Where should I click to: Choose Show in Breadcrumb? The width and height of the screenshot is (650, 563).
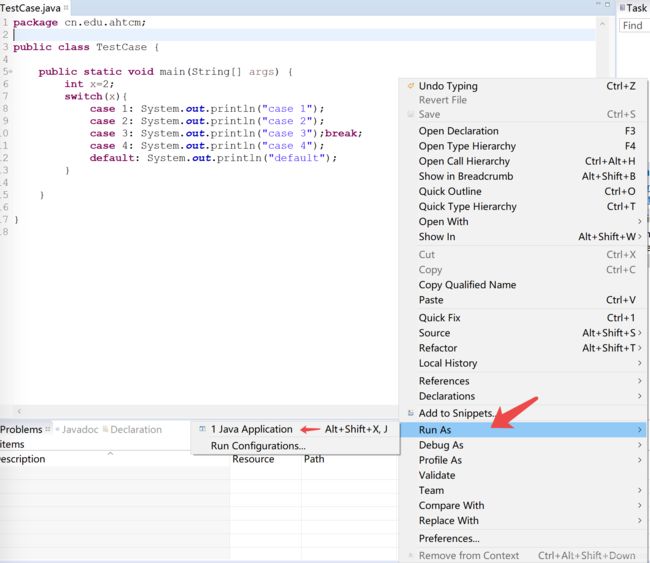[523, 176]
